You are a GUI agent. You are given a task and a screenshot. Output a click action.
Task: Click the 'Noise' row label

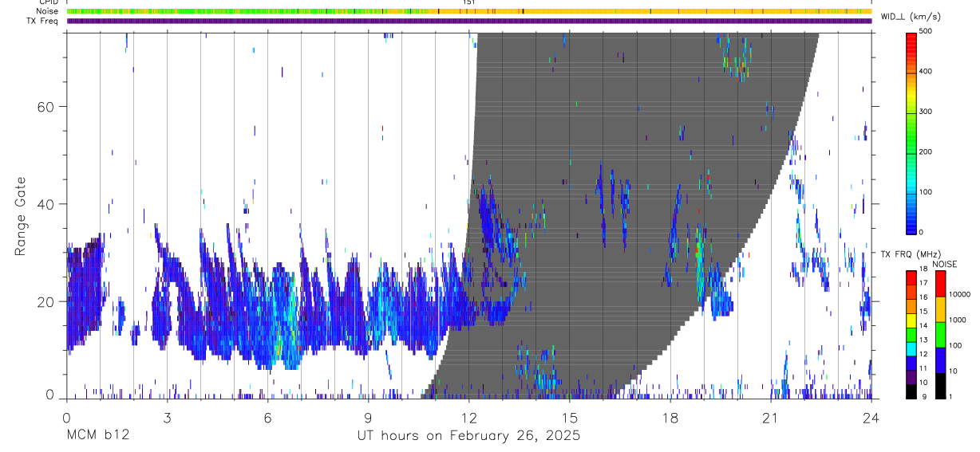coord(48,11)
